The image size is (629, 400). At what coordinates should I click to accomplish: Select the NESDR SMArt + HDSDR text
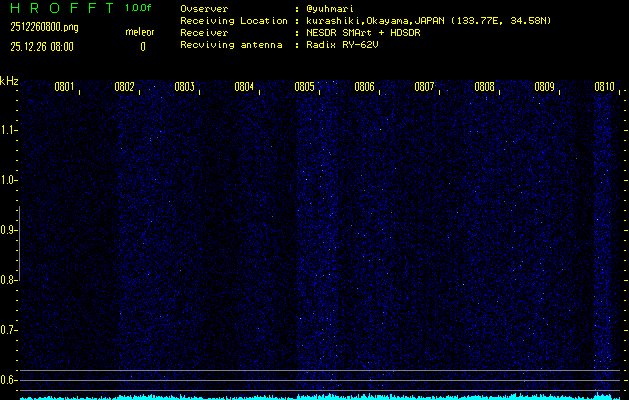[363, 33]
